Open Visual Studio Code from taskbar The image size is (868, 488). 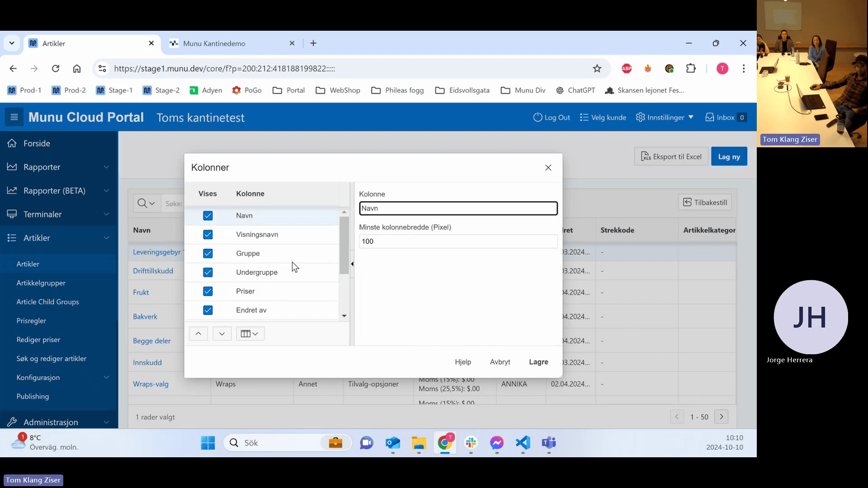point(523,443)
